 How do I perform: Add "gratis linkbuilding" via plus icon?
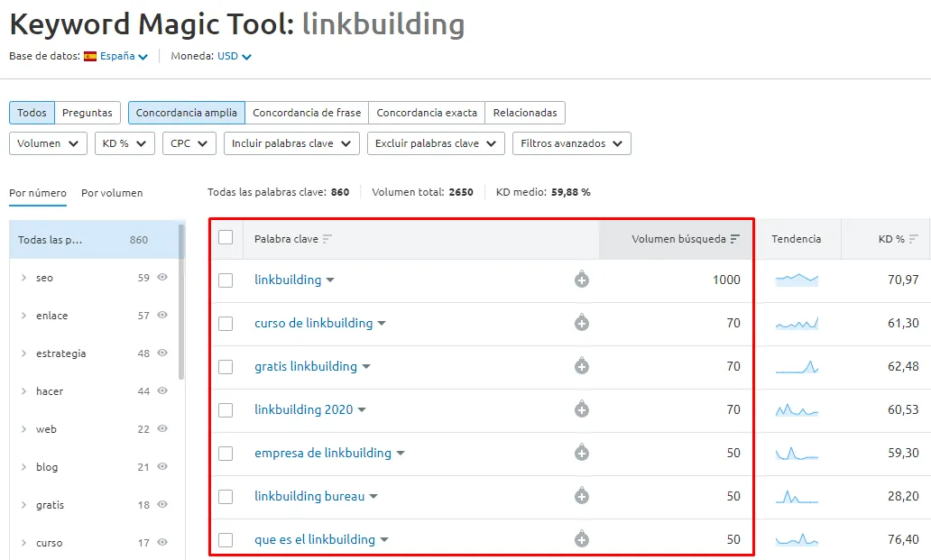click(x=582, y=367)
